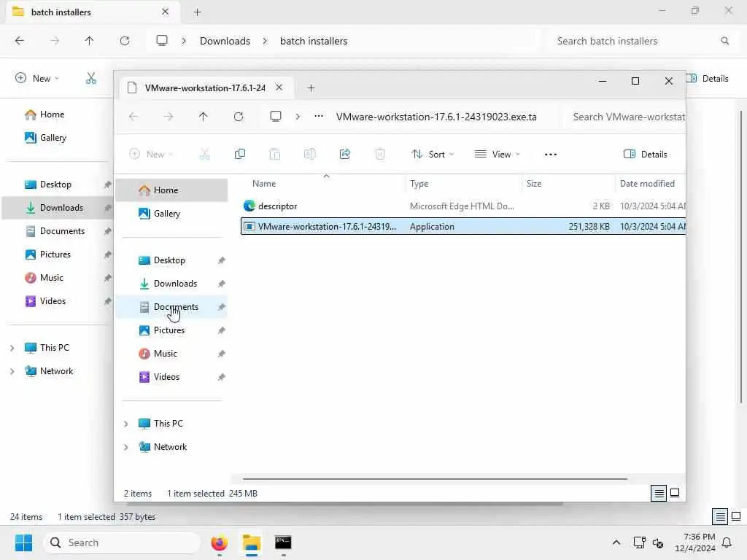Click the Downloads breadcrumb in the batch installers window
The width and height of the screenshot is (747, 560).
point(225,41)
